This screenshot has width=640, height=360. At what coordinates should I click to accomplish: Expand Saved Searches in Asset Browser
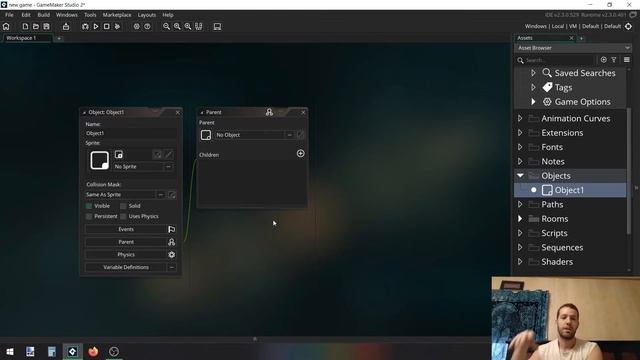(533, 73)
